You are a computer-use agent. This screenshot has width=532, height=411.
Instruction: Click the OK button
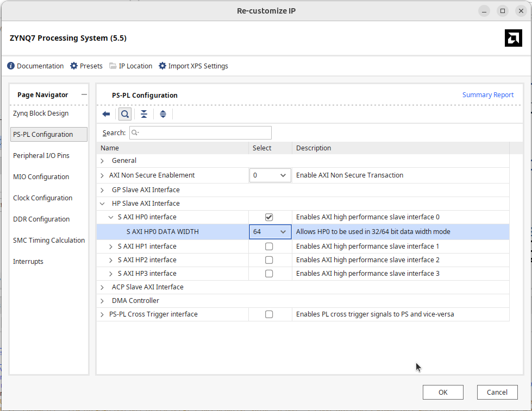(x=443, y=393)
